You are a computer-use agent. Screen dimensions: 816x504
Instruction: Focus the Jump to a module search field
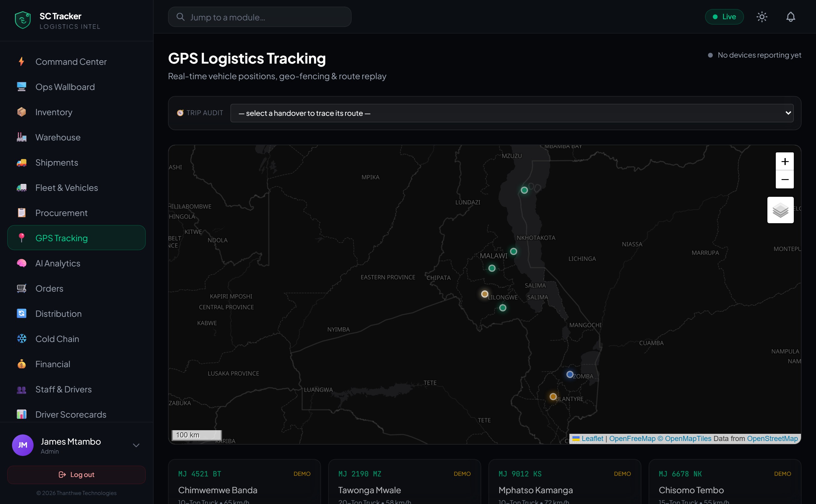point(260,17)
